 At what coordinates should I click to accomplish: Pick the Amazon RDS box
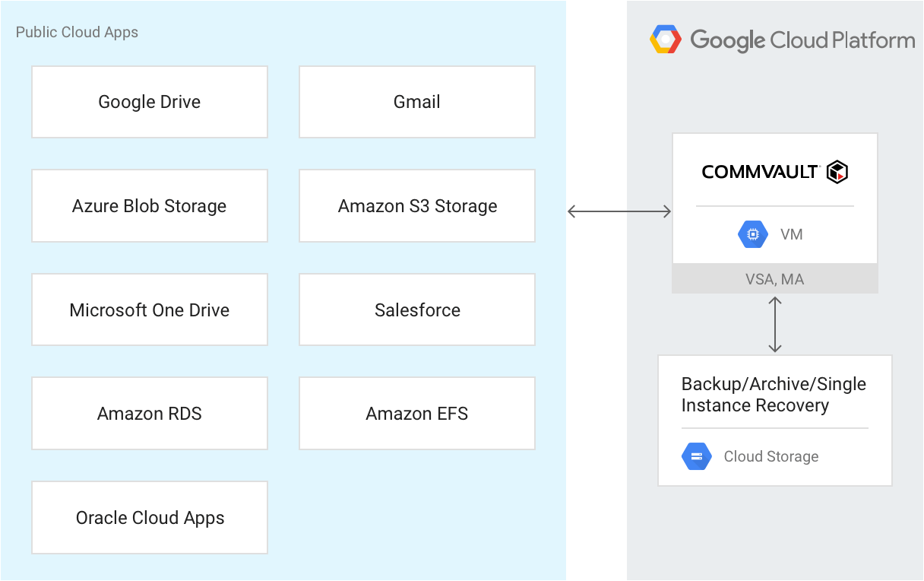[x=150, y=414]
